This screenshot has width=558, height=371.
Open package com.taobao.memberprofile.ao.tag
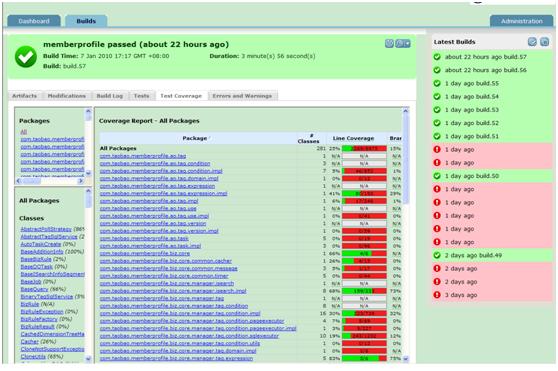pyautogui.click(x=143, y=156)
